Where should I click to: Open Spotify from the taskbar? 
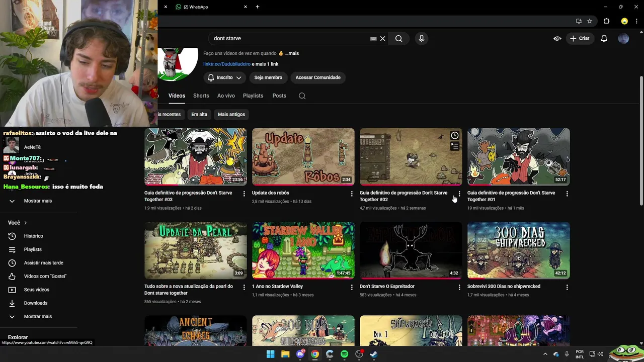coord(344,354)
